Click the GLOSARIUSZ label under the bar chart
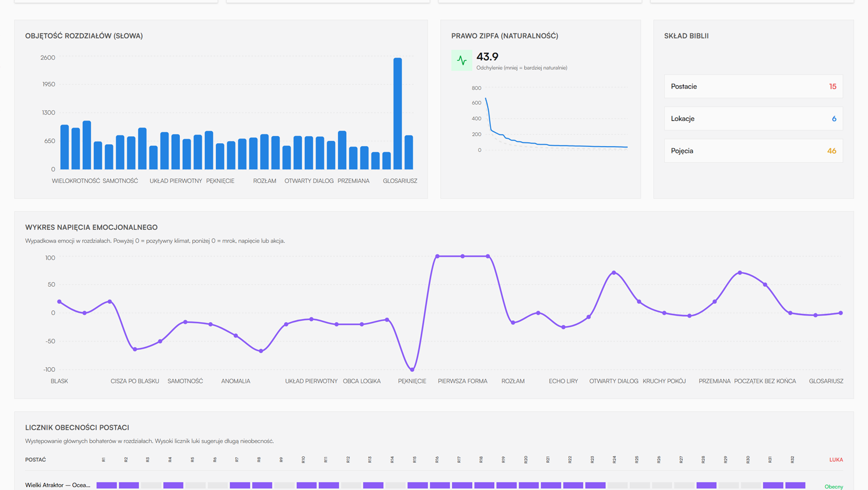Image resolution: width=868 pixels, height=490 pixels. pos(400,181)
